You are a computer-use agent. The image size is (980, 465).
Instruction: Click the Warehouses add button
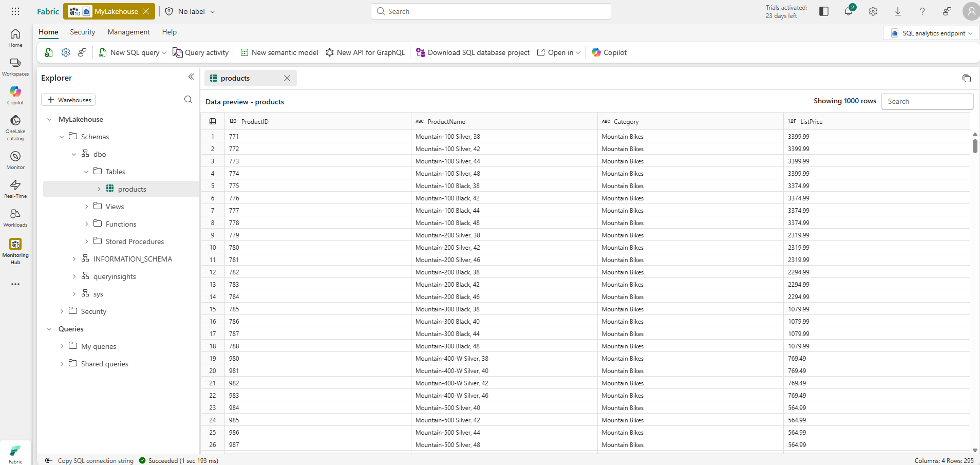tap(69, 100)
